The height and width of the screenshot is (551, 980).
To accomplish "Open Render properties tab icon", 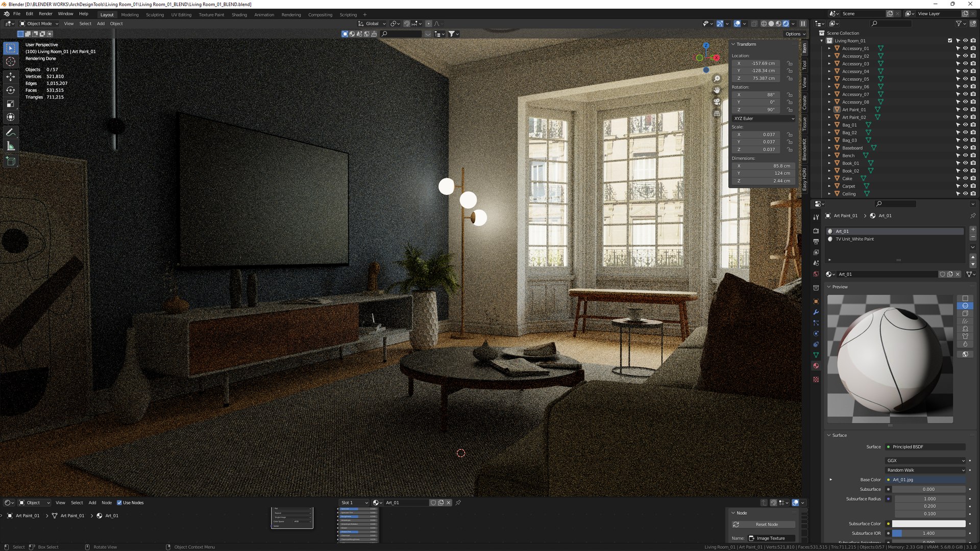I will pyautogui.click(x=816, y=231).
